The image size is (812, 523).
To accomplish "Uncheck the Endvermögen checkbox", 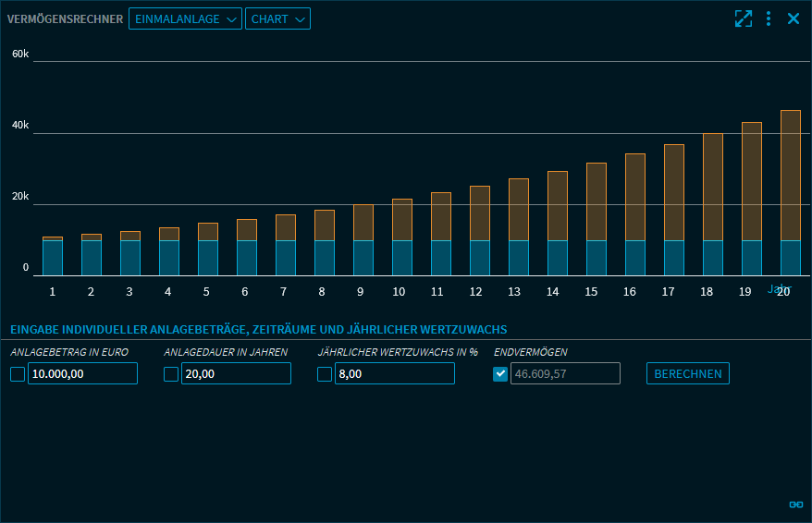I will click(500, 374).
